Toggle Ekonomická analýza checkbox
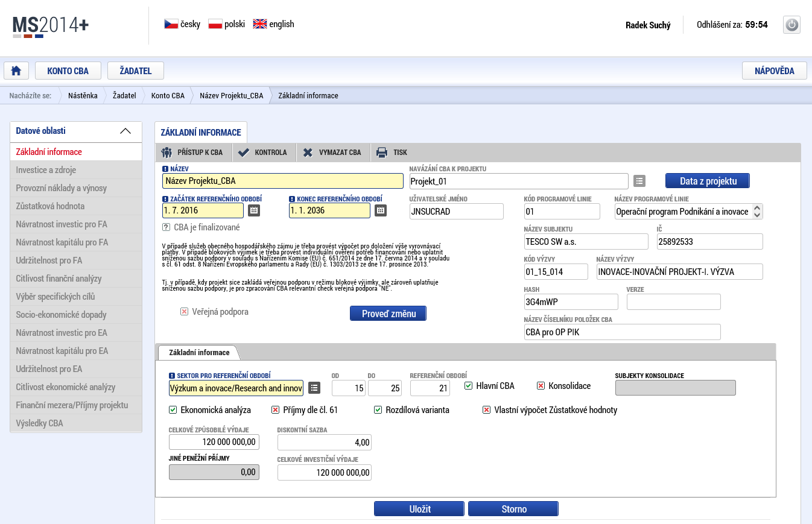Viewport: 812px width, 524px height. 173,410
